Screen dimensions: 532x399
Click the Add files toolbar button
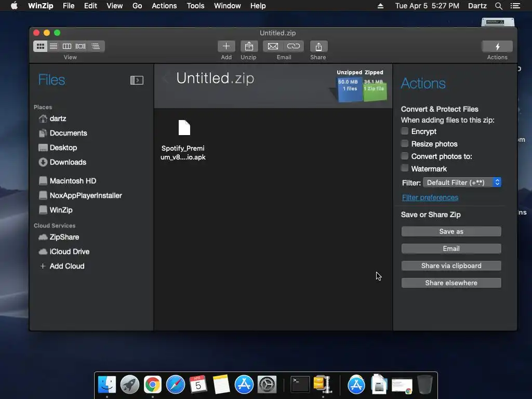click(227, 46)
